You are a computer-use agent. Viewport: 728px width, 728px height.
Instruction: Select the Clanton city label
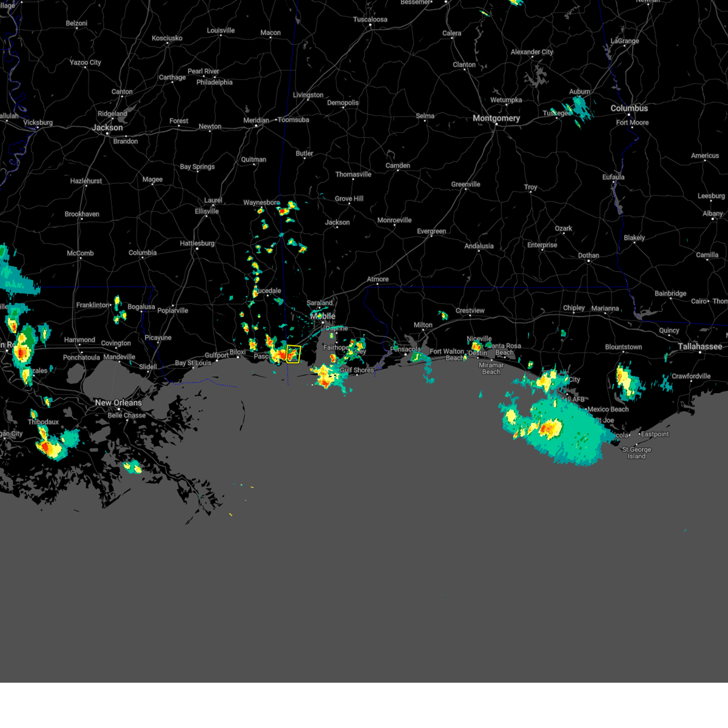coord(464,65)
